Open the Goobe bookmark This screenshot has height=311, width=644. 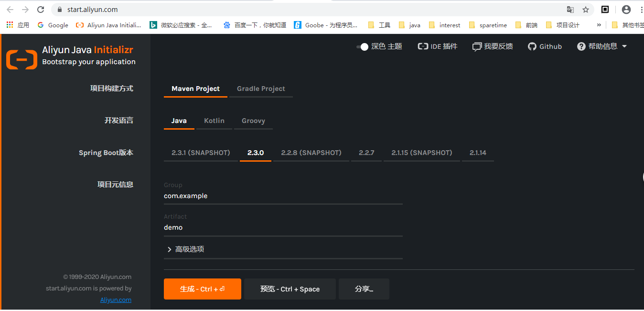[325, 25]
